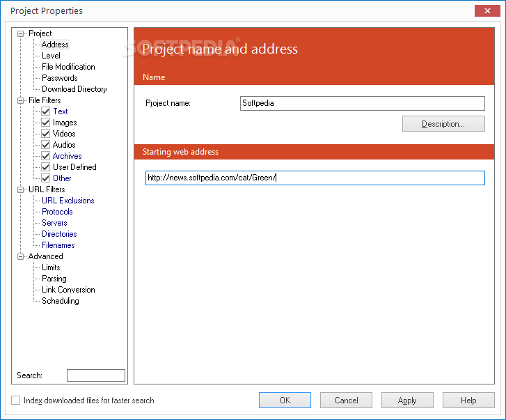Screen dimensions: 506x420
Task: Uncheck the Text file filter checkbox
Action: (x=45, y=111)
